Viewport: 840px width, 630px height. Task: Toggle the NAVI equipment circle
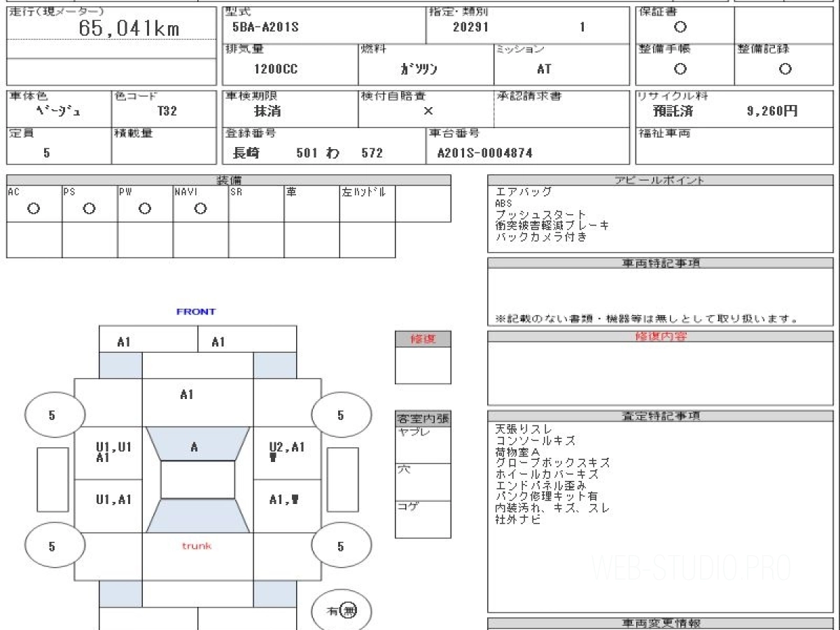point(200,209)
